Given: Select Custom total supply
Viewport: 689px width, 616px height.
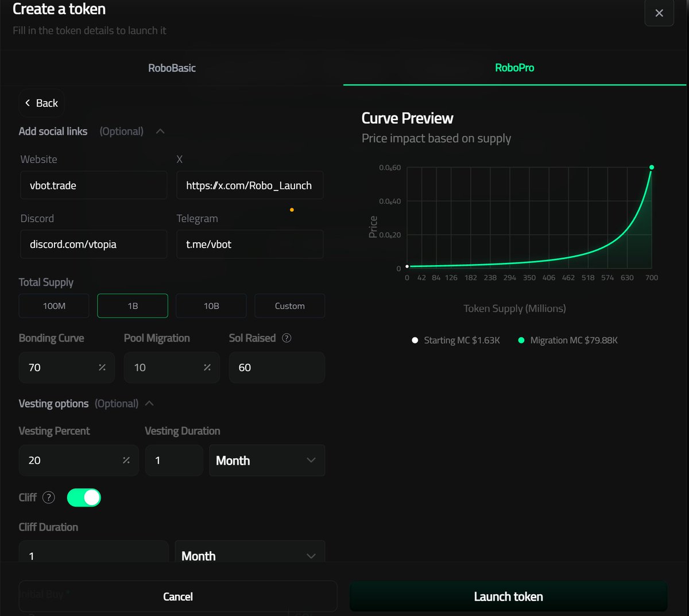Looking at the screenshot, I should tap(289, 305).
